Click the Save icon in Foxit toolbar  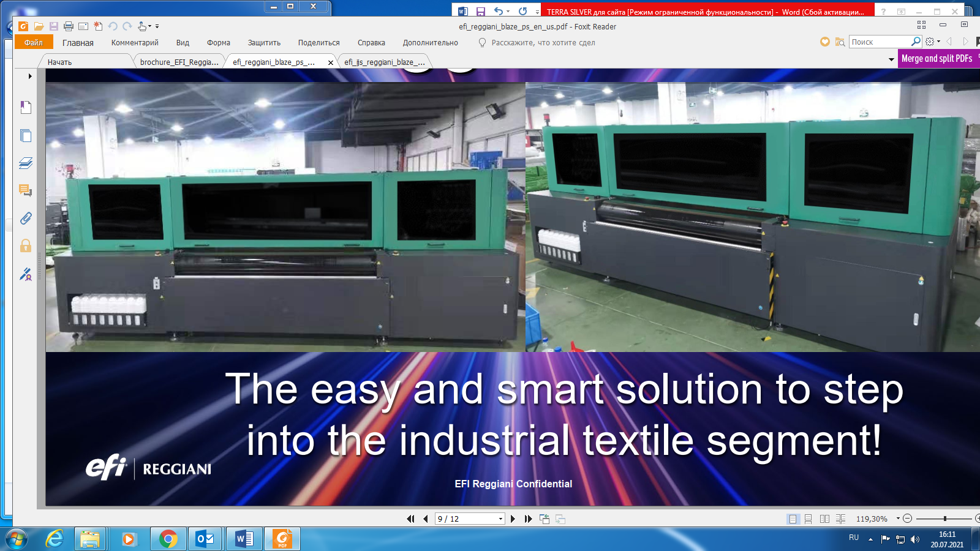point(54,26)
